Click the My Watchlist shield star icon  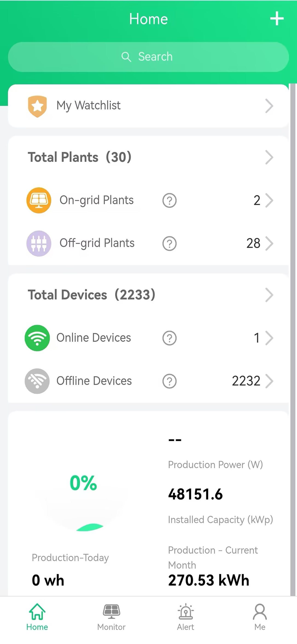tap(37, 106)
